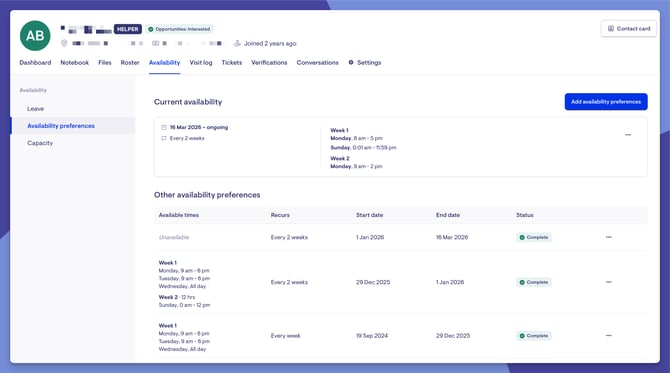
Task: Click the 29 Dec 2025 end date
Action: click(453, 335)
